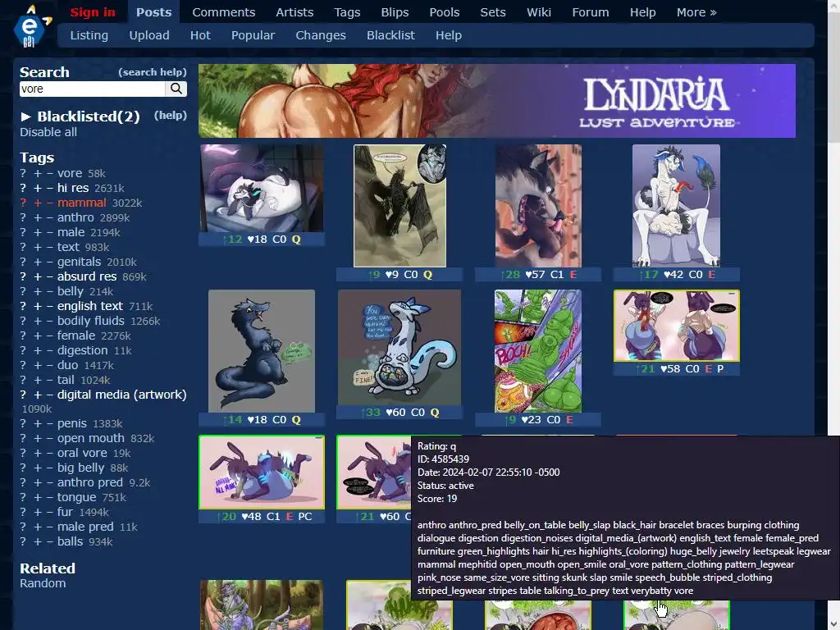The width and height of the screenshot is (840, 630).
Task: Open the question mark wiki link for mammal
Action: pyautogui.click(x=23, y=203)
